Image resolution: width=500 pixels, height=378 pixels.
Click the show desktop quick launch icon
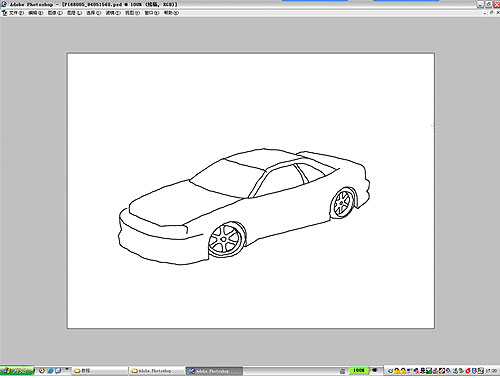(58, 371)
